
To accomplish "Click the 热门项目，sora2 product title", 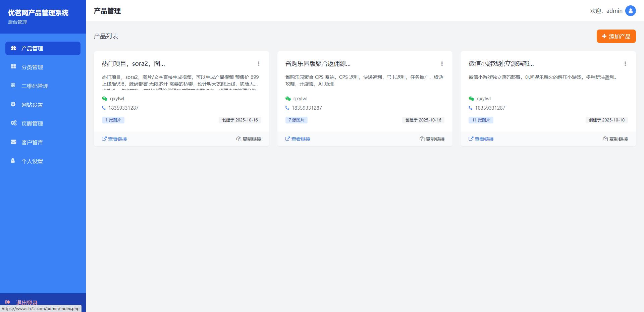I will pyautogui.click(x=133, y=64).
